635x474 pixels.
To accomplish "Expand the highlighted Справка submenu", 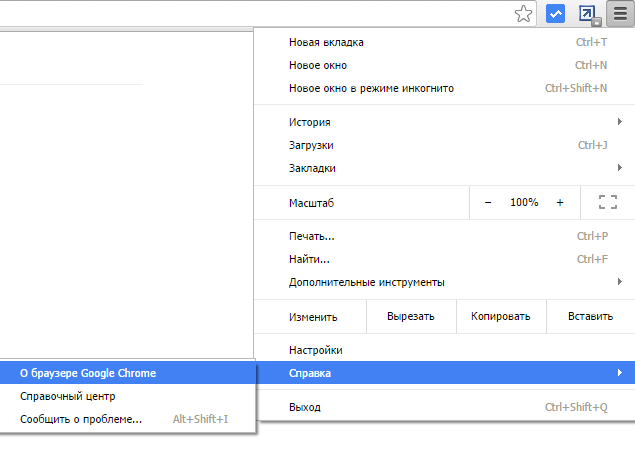I will pos(444,373).
